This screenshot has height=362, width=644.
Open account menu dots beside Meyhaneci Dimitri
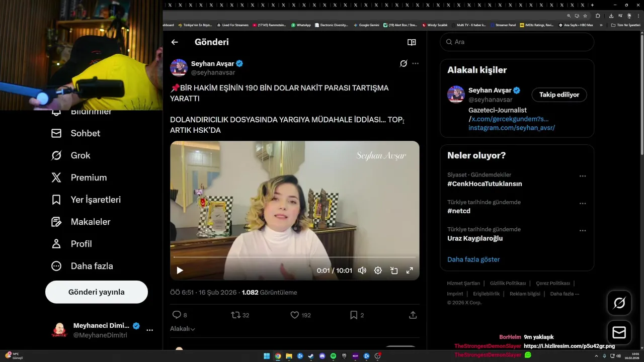149,330
